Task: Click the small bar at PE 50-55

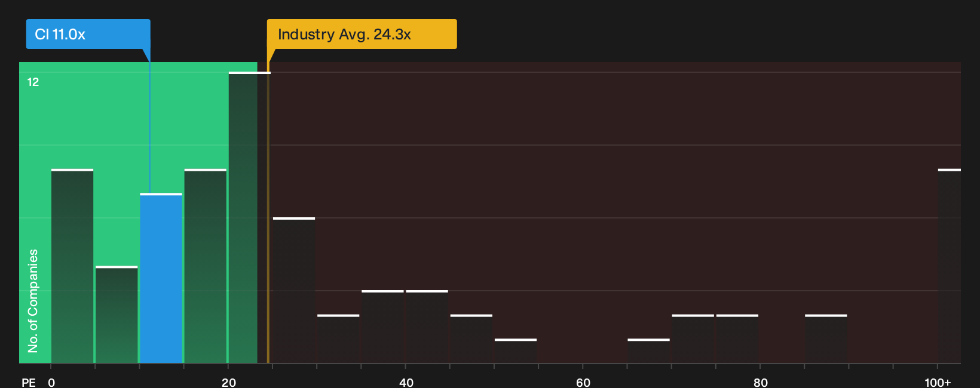Action: point(516,351)
